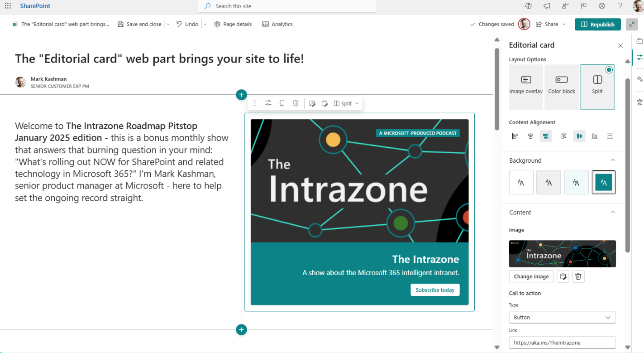Select the last Content Alignment icon

[x=610, y=136]
